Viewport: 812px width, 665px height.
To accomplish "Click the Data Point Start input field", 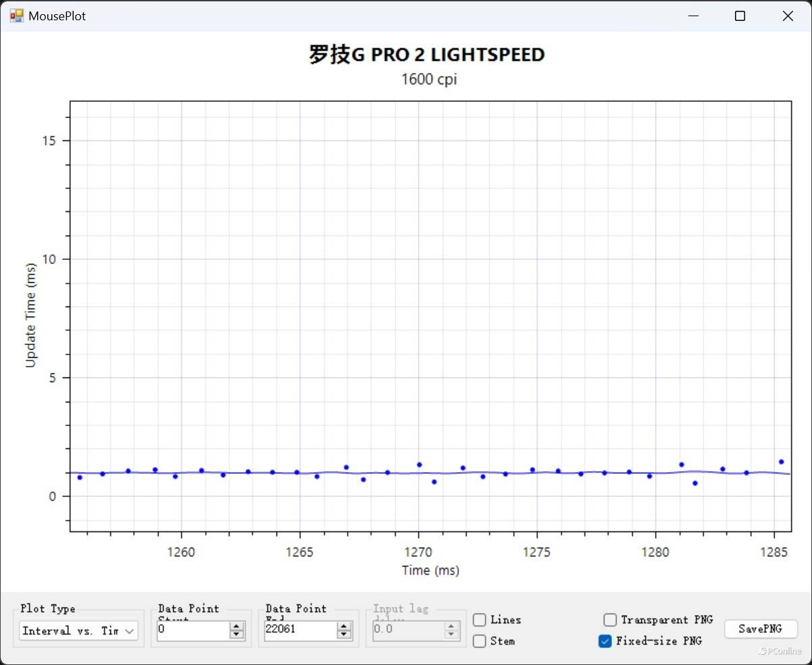I will point(192,630).
